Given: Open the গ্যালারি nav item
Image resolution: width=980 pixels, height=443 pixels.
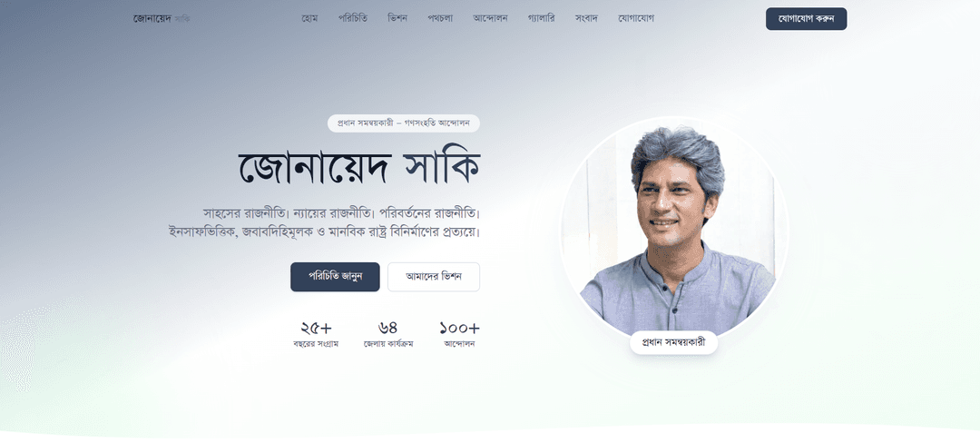Looking at the screenshot, I should 541,18.
